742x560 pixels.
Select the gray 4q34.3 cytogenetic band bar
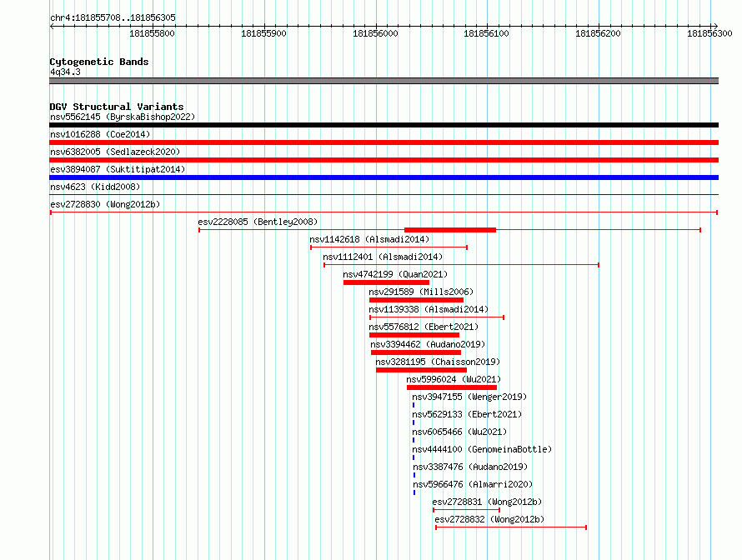click(x=384, y=81)
